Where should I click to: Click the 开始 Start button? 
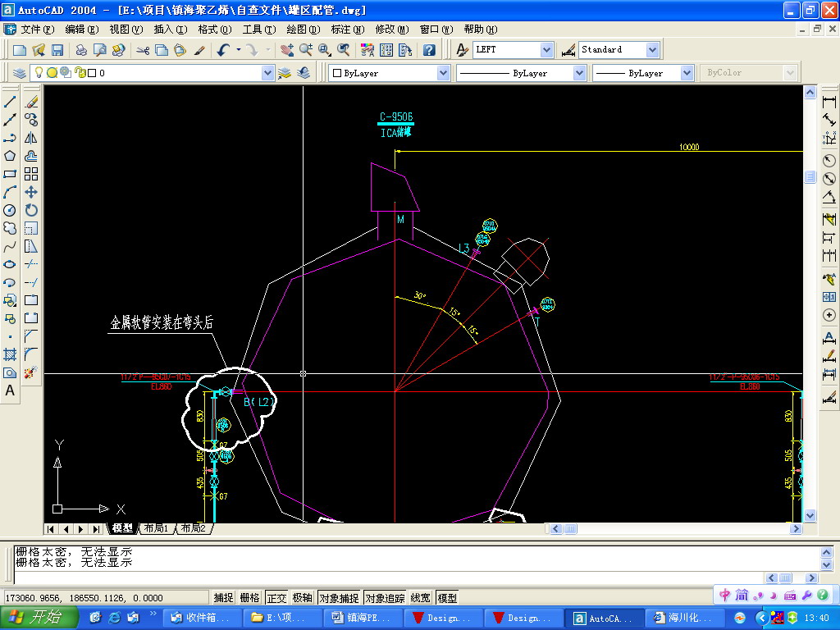(x=39, y=618)
